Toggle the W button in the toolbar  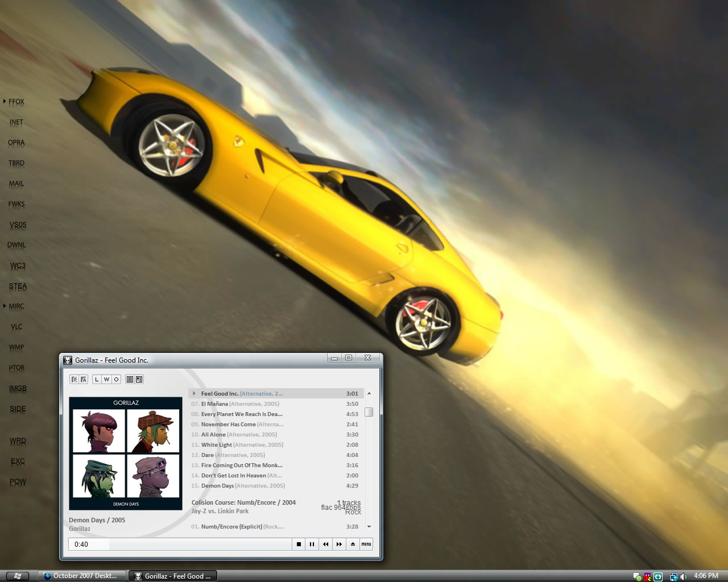(106, 379)
